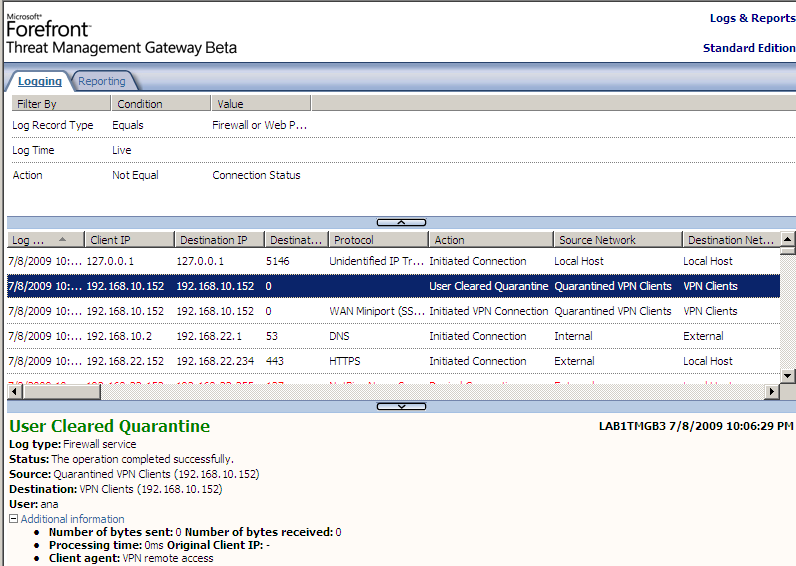Sort by Protocol column header
The height and width of the screenshot is (566, 796).
click(378, 240)
